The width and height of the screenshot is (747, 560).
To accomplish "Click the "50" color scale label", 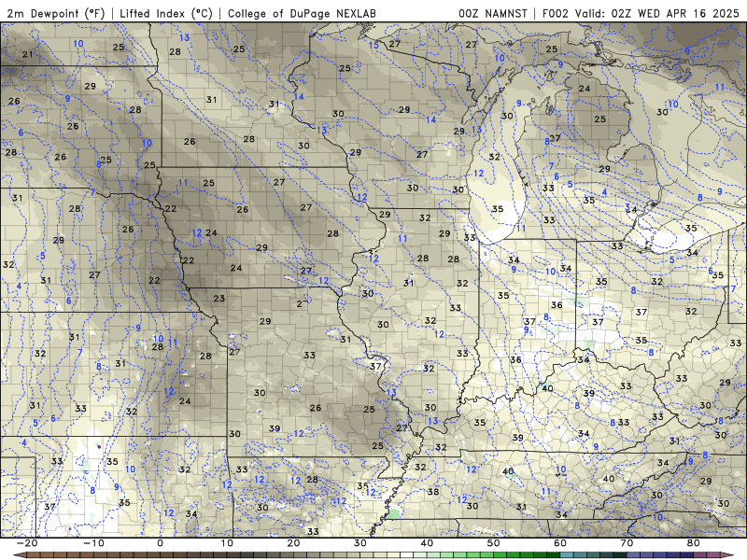I will click(x=494, y=543).
